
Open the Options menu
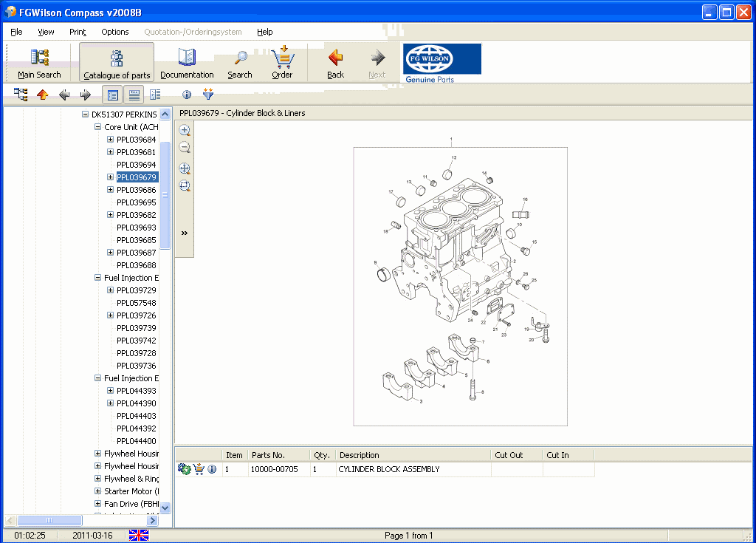point(114,32)
